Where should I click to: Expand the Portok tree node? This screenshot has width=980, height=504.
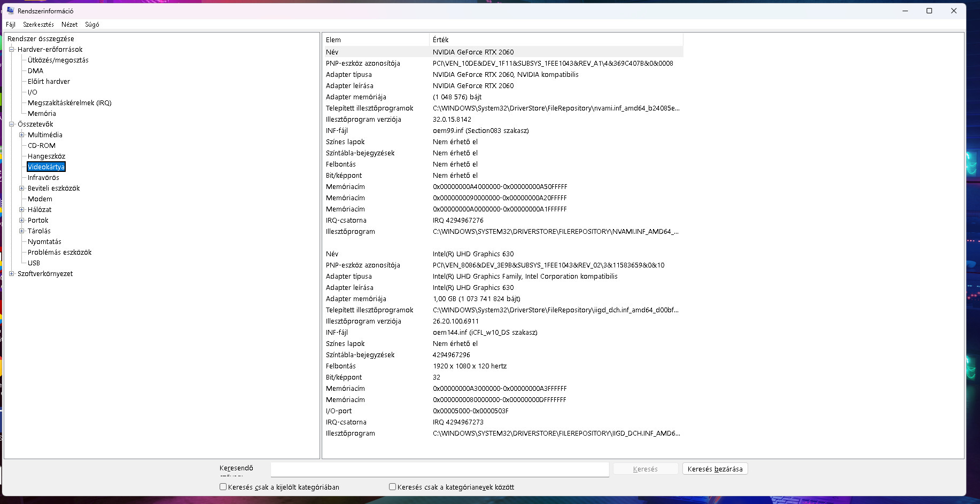(22, 220)
